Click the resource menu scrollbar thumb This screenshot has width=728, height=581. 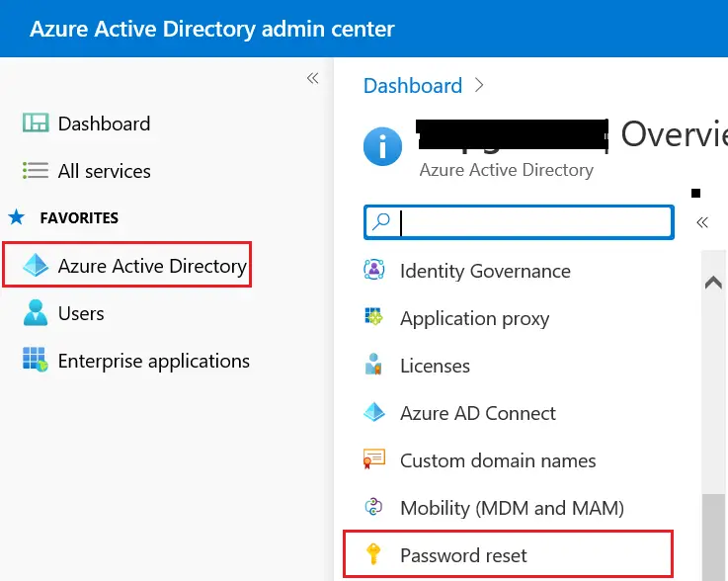click(x=713, y=538)
